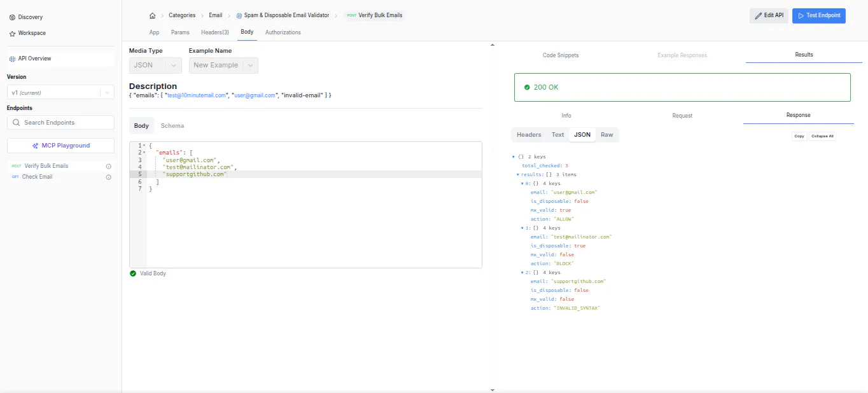Switch to the Schema sub-tab
The height and width of the screenshot is (393, 868).
pyautogui.click(x=172, y=126)
